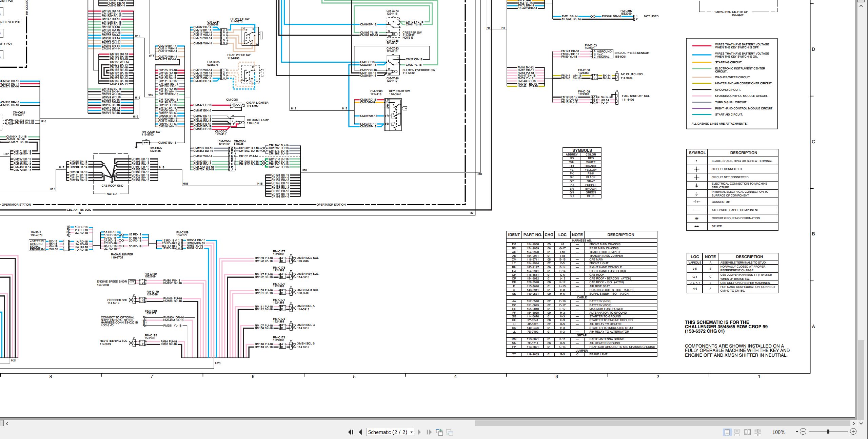
Task: Click the CHALLENGER 35/45/55 ROW CROP 99 title
Action: point(726,327)
